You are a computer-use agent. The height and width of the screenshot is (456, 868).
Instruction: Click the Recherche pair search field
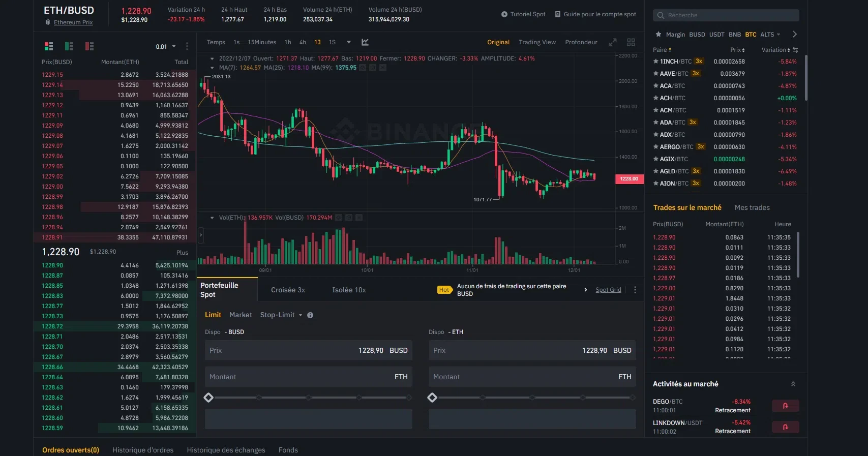[x=726, y=15]
